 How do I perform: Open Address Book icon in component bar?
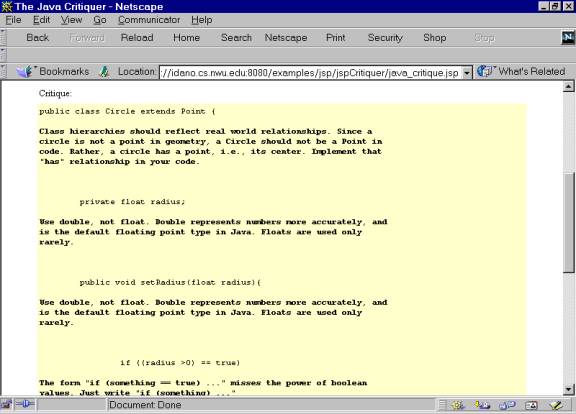(x=531, y=405)
